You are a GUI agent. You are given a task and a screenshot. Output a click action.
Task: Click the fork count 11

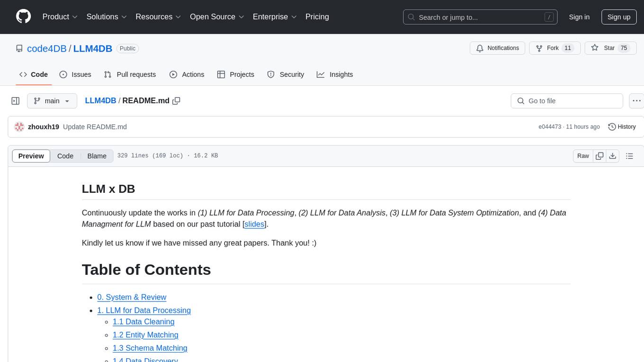568,48
